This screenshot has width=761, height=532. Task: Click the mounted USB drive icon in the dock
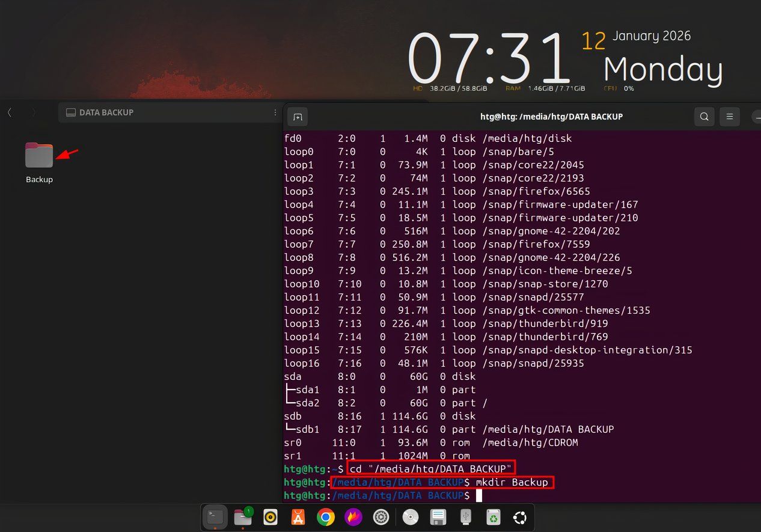click(x=465, y=517)
